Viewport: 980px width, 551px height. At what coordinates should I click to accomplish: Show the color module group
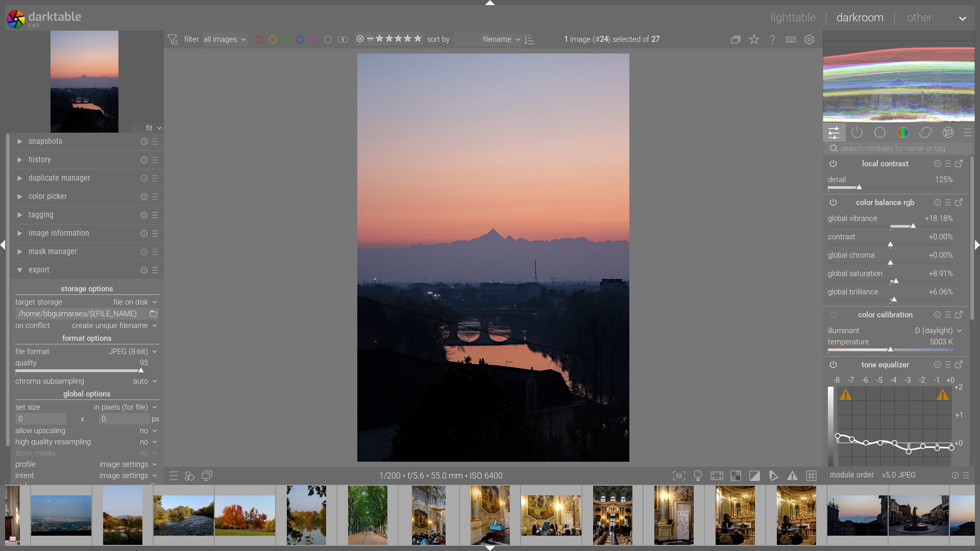(902, 133)
